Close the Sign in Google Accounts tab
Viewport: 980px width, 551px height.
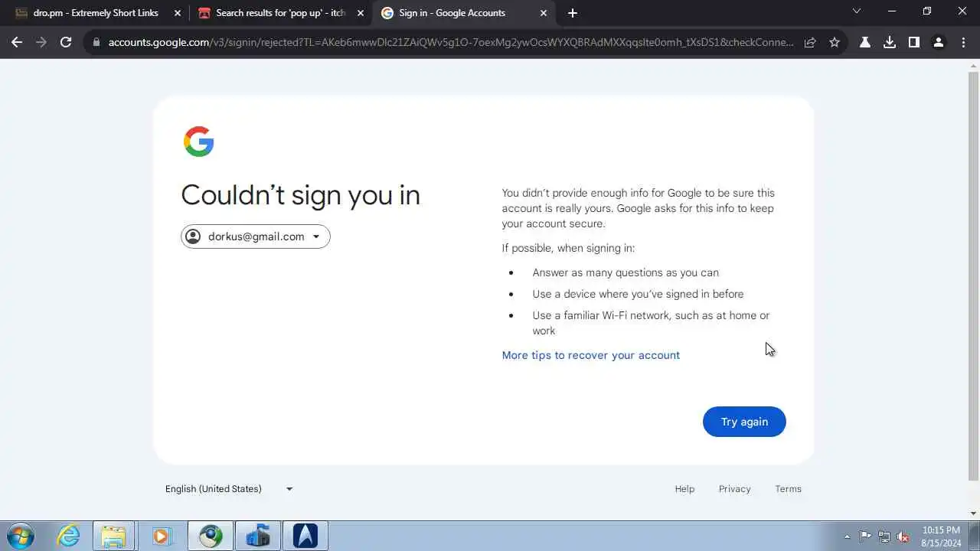click(544, 13)
